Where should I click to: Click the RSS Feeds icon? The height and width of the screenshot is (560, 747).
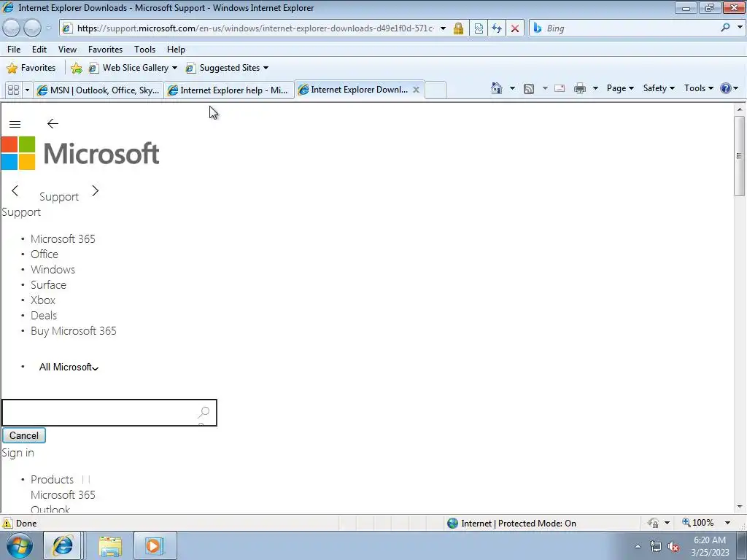click(529, 88)
